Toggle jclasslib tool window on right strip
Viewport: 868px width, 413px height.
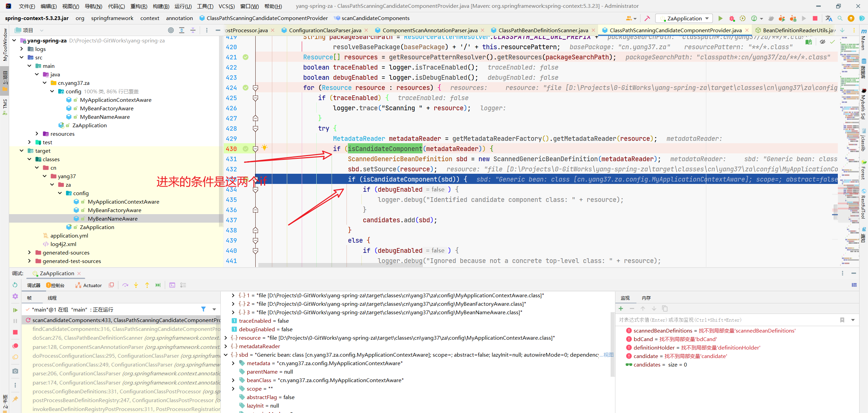864,140
